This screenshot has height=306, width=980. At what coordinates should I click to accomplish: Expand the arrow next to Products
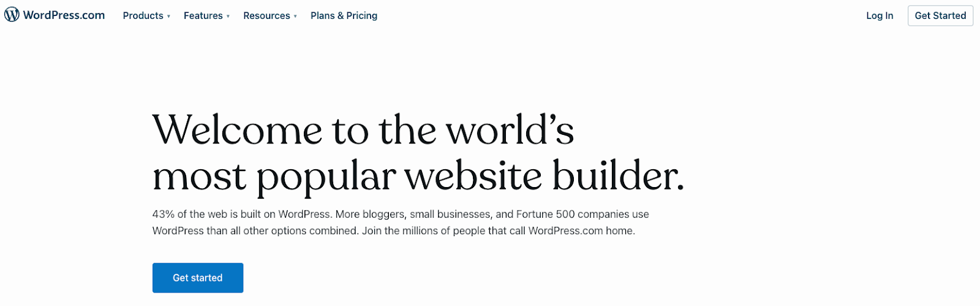point(168,16)
